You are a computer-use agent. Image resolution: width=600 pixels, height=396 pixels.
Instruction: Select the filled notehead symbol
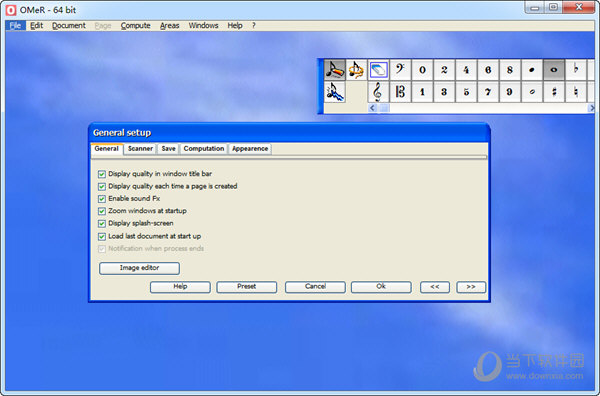[532, 70]
